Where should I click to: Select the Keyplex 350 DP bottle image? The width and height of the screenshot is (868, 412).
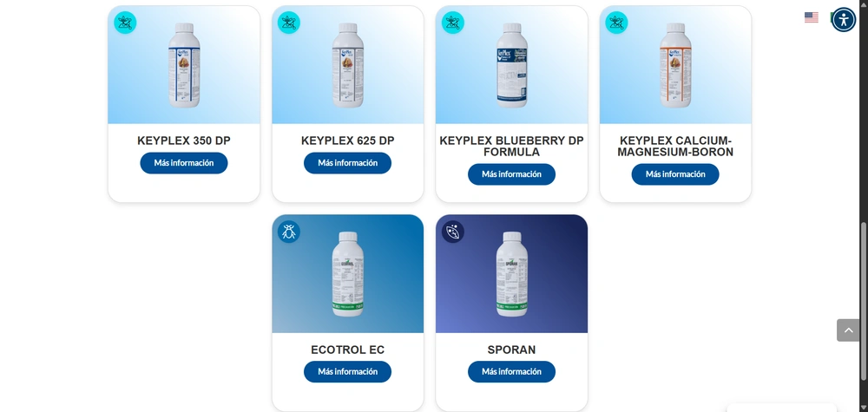pos(184,65)
